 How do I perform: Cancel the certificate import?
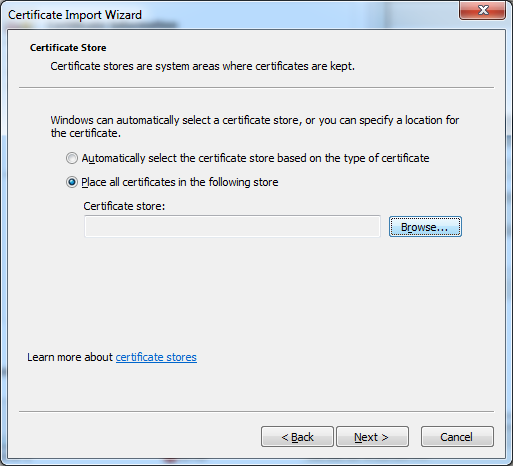457,437
